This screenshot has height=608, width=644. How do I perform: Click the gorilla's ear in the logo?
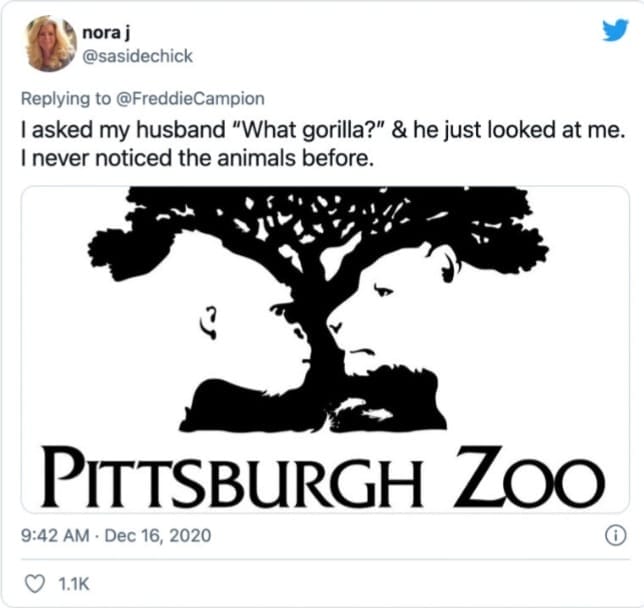click(209, 322)
